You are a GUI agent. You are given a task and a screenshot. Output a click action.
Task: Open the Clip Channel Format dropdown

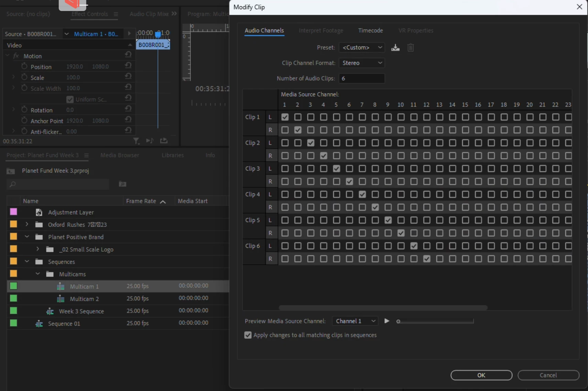(x=362, y=63)
